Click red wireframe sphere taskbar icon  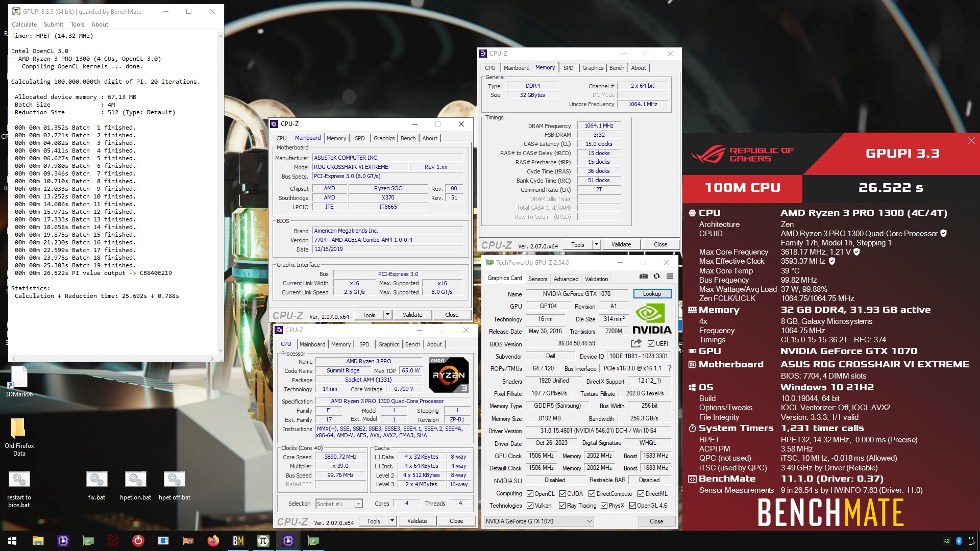click(113, 541)
